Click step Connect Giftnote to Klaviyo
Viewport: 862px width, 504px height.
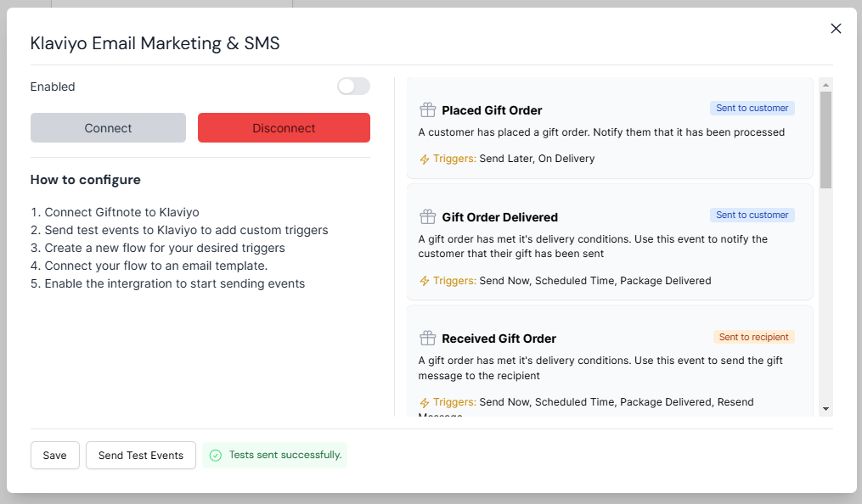[x=115, y=212]
